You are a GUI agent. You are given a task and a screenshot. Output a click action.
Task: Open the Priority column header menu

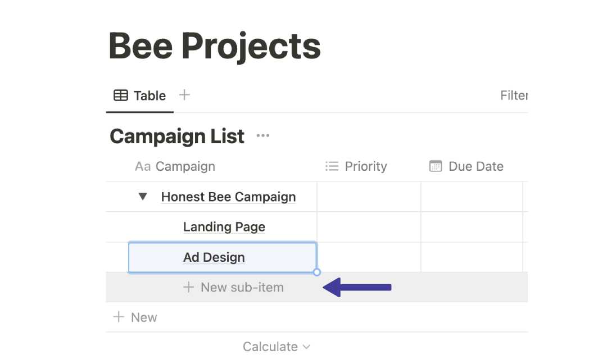356,166
